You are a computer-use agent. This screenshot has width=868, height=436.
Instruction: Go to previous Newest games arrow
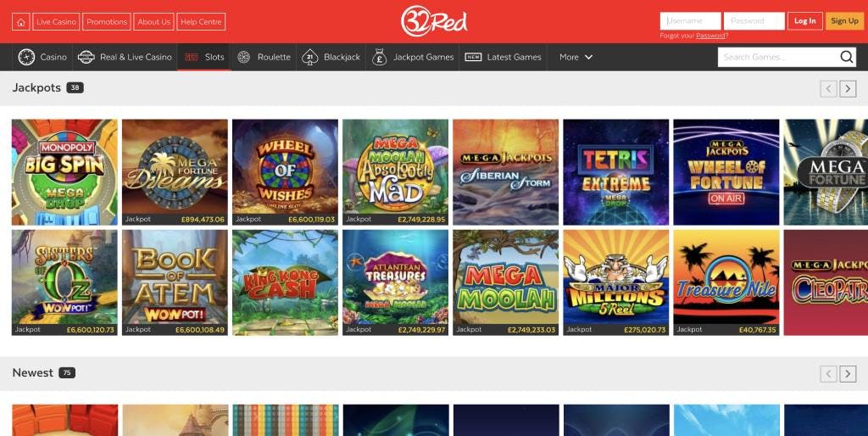pos(828,374)
